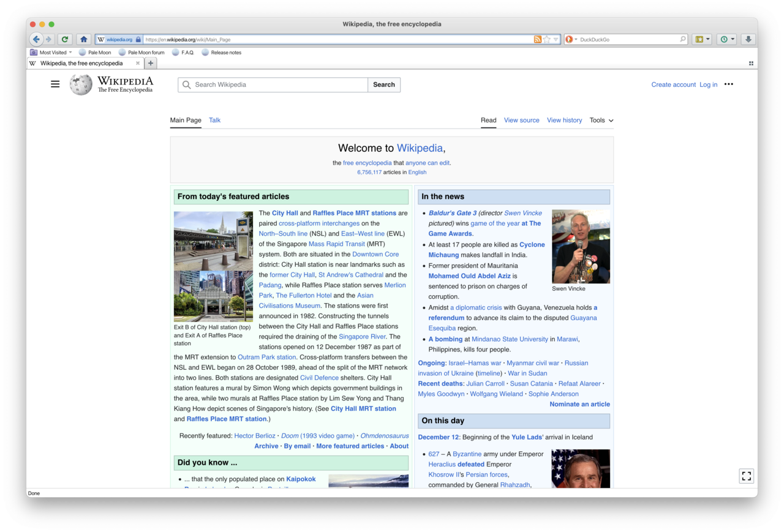Open the browser home page icon
The height and width of the screenshot is (532, 784).
[84, 39]
